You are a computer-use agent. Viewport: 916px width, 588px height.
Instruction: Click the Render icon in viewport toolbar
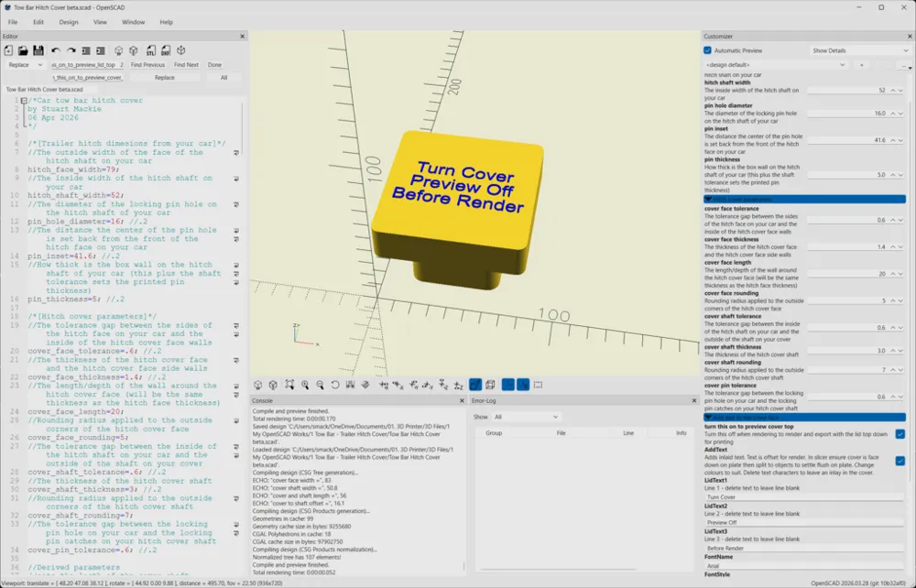[273, 385]
